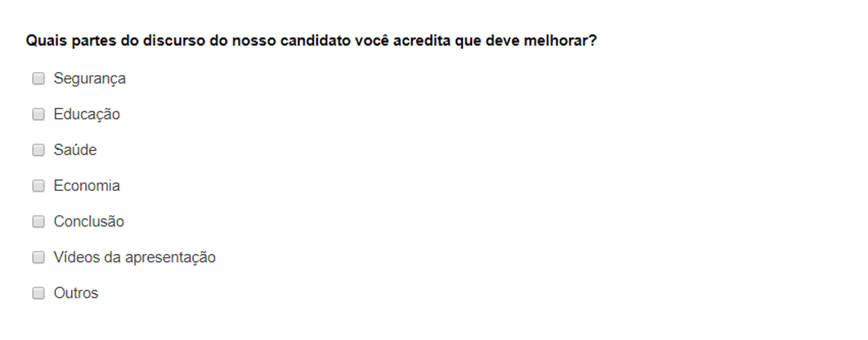The height and width of the screenshot is (340, 868).
Task: Click the Saúde option label text
Action: tap(75, 150)
